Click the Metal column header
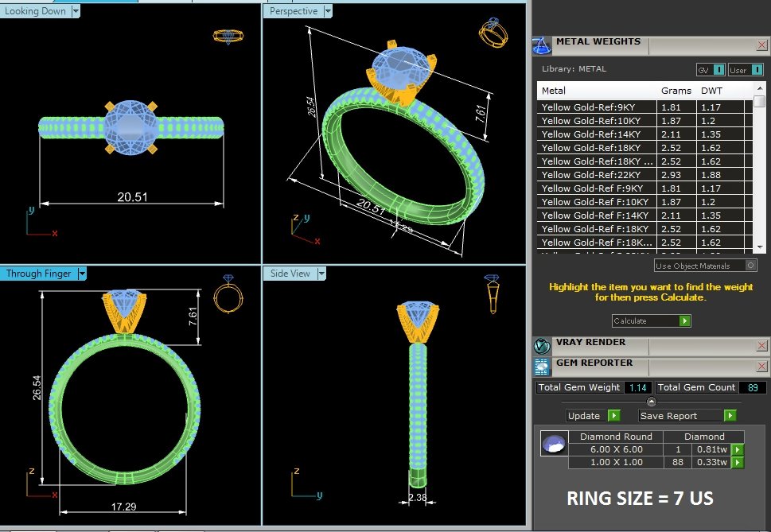This screenshot has width=771, height=532. click(597, 91)
